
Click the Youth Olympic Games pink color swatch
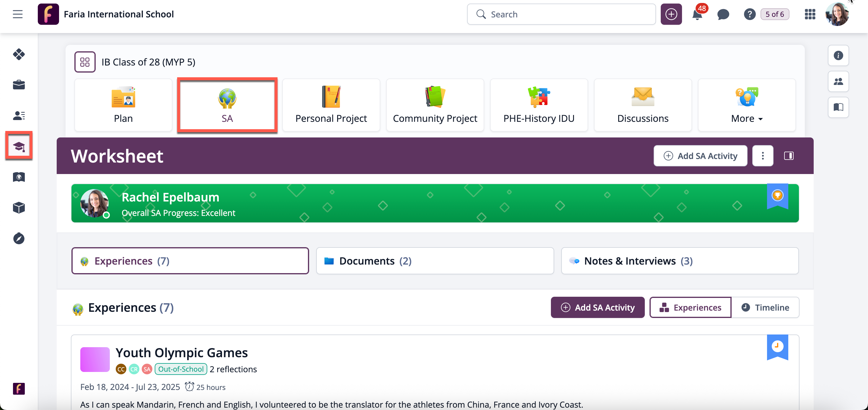[95, 360]
